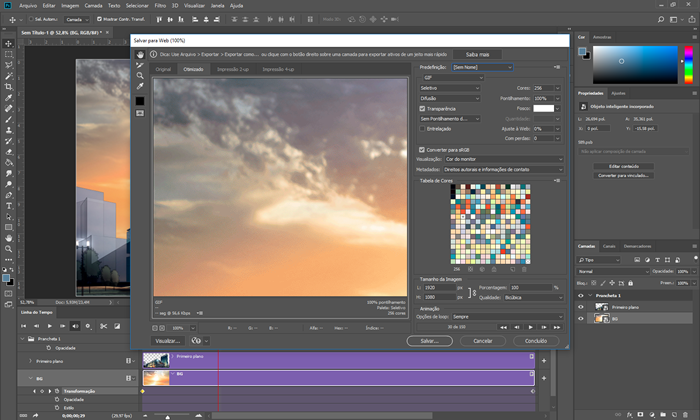Viewport: 700px width, 420px height.
Task: Select the Horizontal Type tool
Action: 8,206
